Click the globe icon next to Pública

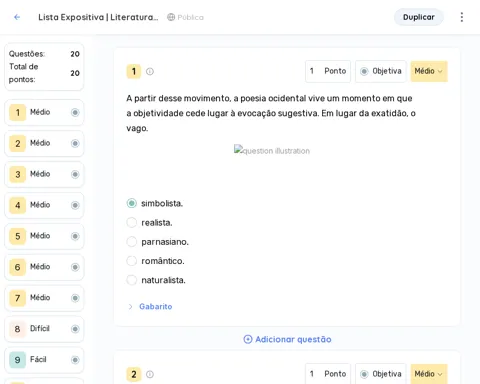pyautogui.click(x=171, y=17)
